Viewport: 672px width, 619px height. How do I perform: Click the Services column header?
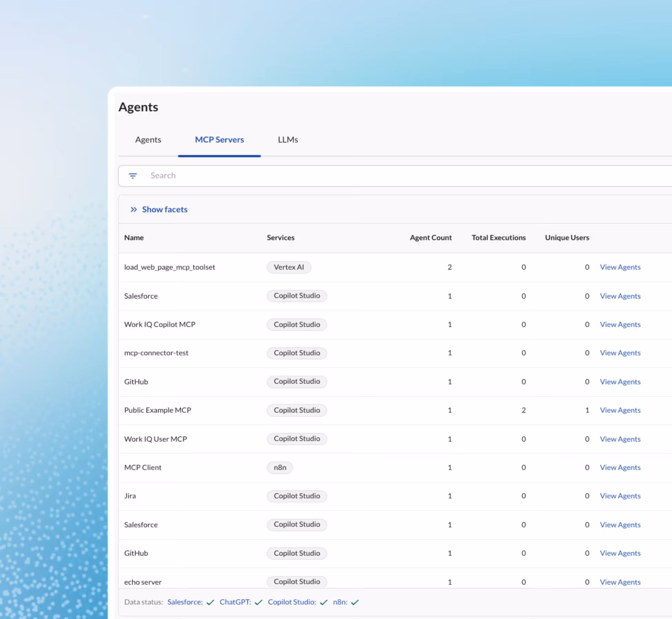[x=280, y=238]
